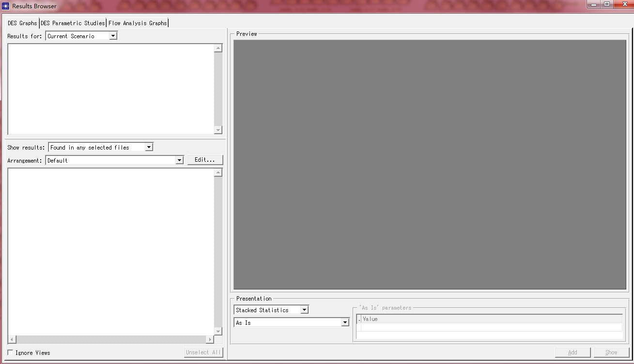Click the Value column header
This screenshot has height=364, width=634.
point(492,319)
